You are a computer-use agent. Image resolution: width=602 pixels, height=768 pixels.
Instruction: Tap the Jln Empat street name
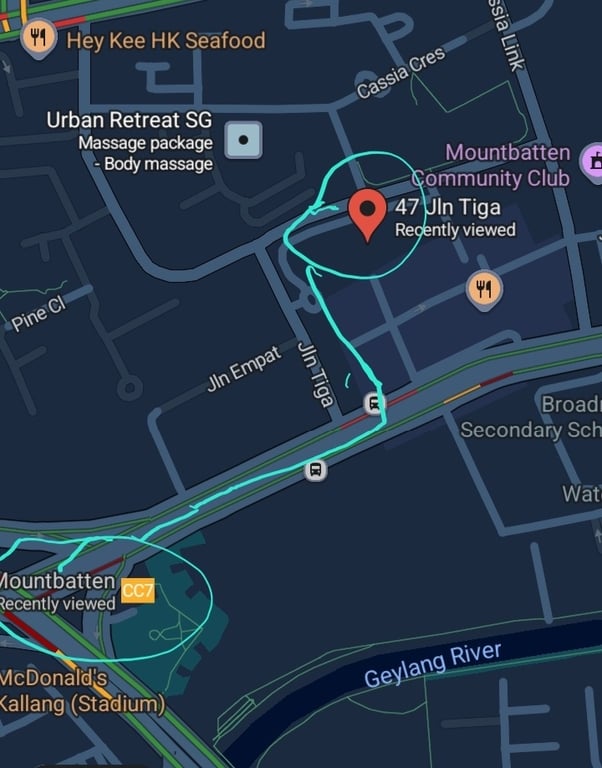click(x=244, y=368)
